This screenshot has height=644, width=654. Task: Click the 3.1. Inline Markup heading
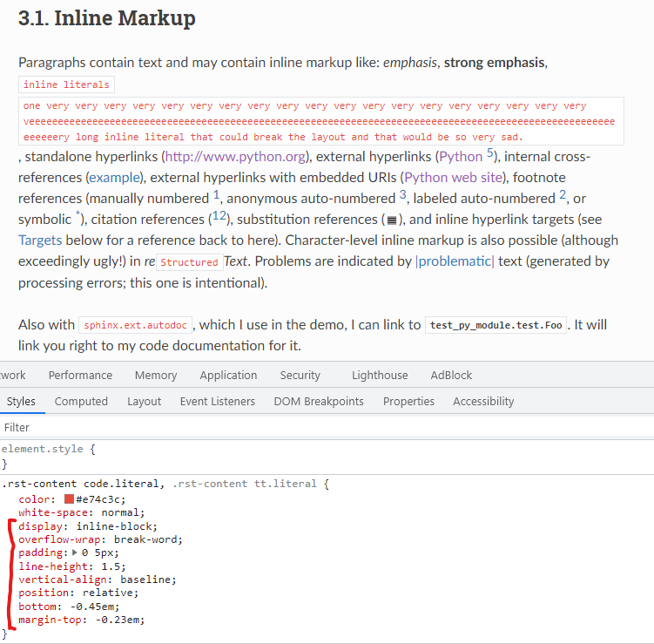(107, 17)
